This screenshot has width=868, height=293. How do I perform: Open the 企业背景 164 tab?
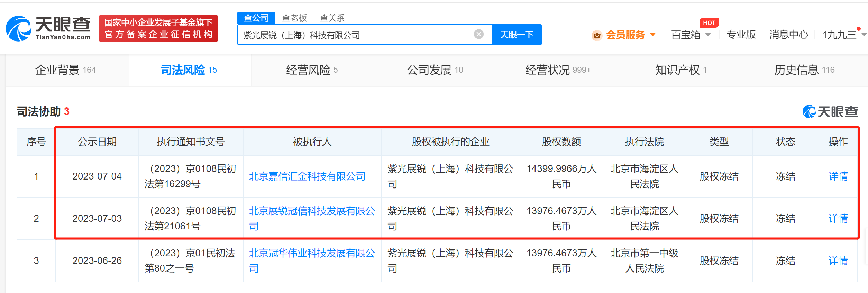(x=65, y=70)
